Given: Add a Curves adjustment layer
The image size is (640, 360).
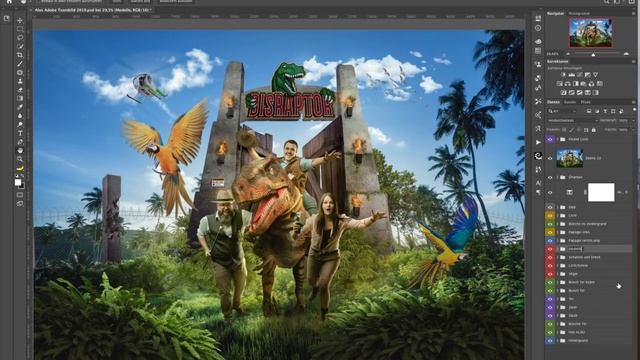Looking at the screenshot, I should coord(580,75).
